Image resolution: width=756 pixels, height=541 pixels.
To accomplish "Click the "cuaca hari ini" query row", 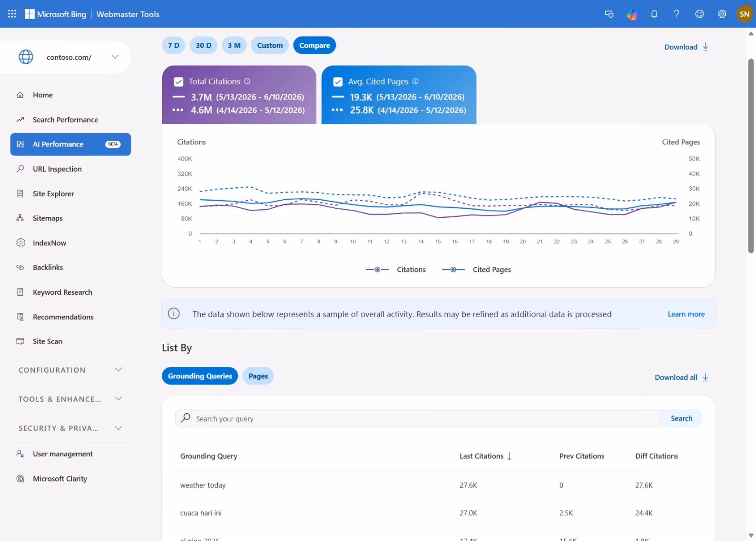I will click(438, 513).
